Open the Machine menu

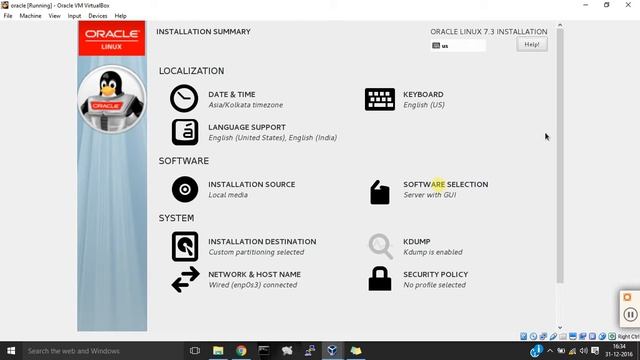[31, 16]
